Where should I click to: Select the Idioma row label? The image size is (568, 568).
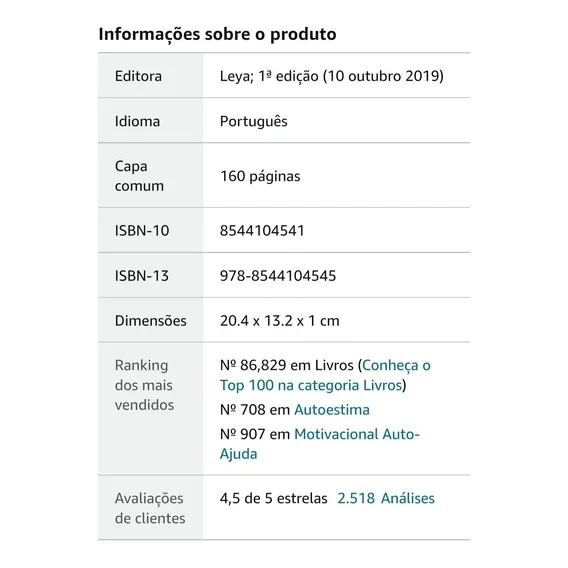(137, 121)
